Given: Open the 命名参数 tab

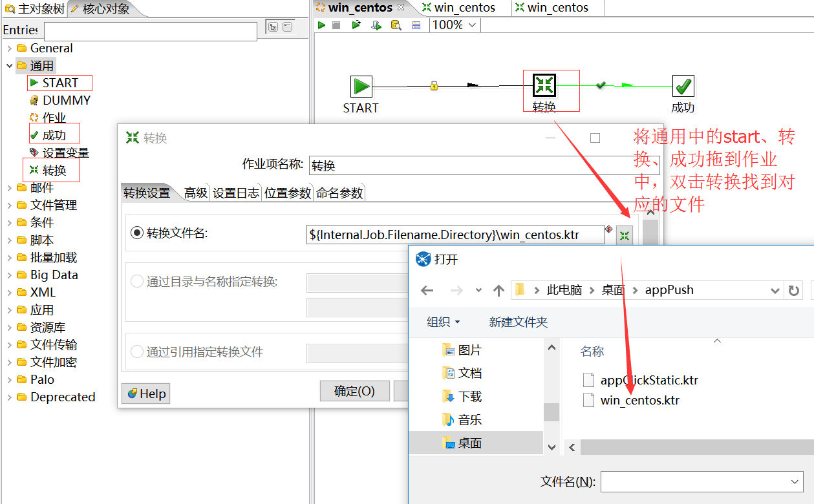Looking at the screenshot, I should click(339, 193).
